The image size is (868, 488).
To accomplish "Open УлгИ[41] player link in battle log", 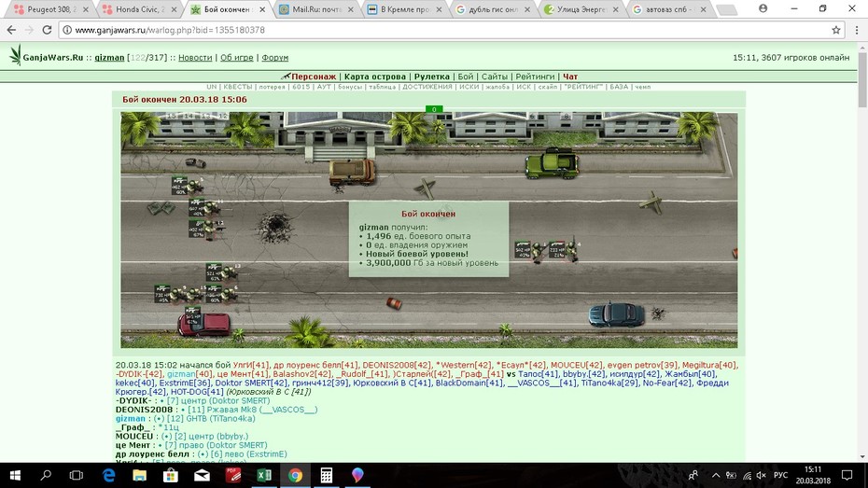I will coord(251,365).
